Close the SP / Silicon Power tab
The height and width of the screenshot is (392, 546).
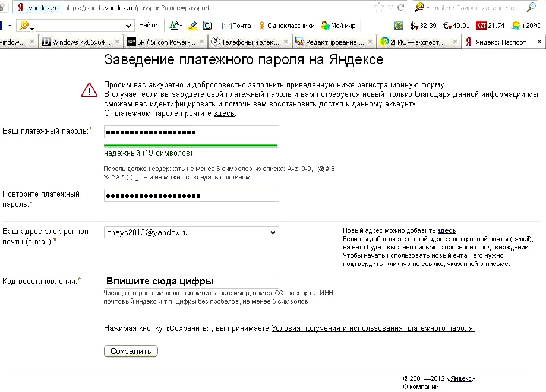[x=201, y=42]
